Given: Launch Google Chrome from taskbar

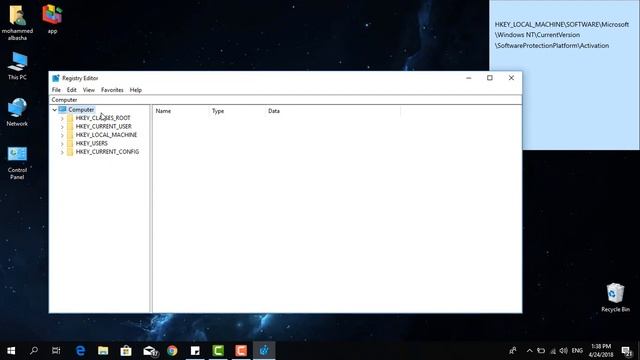Looking at the screenshot, I should 172,350.
